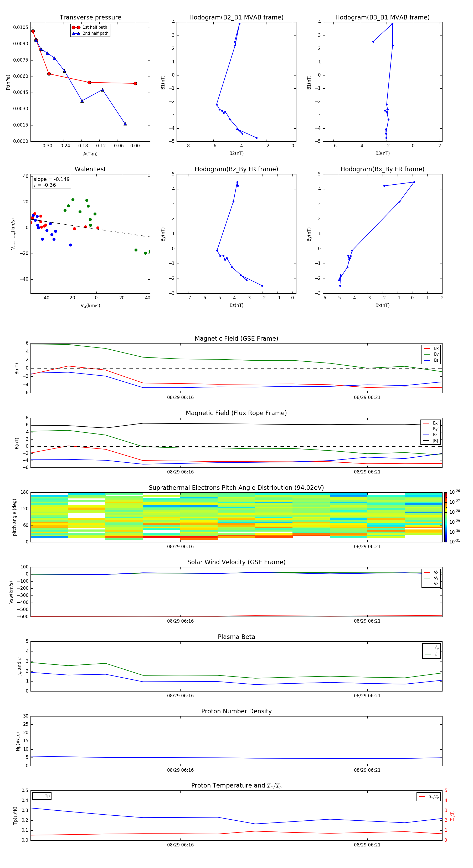The height and width of the screenshot is (868, 473).
Task: Click the 10^-26 colorbar tick label
Action: coord(455,492)
